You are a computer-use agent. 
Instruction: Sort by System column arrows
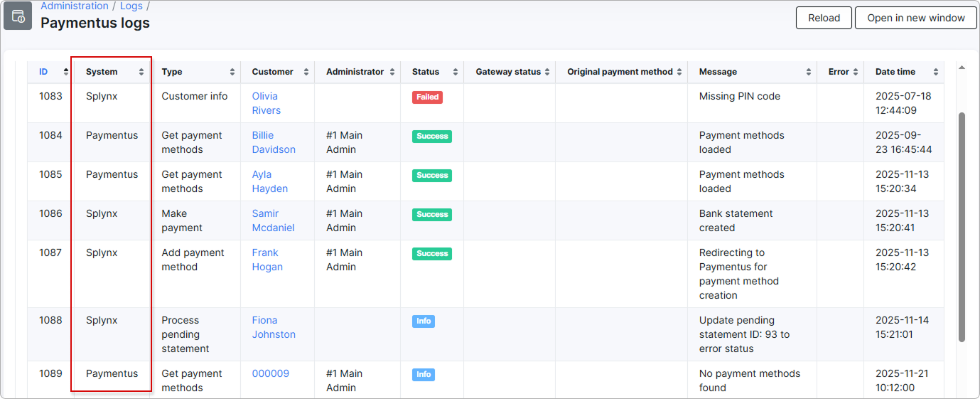point(141,72)
